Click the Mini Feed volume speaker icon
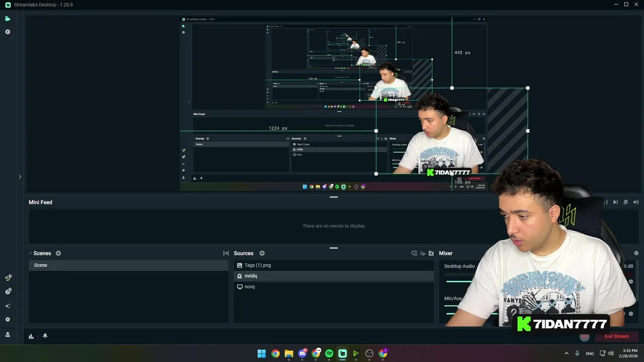This screenshot has width=644, height=362. (636, 202)
